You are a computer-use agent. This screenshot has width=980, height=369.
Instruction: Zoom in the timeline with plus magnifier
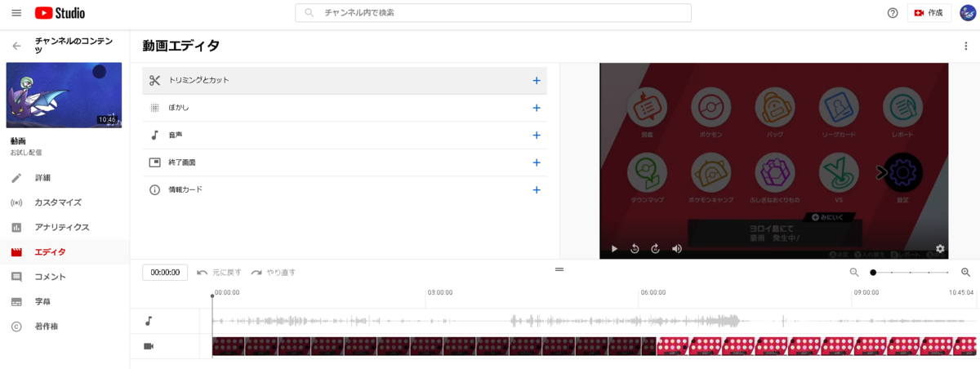click(x=965, y=272)
